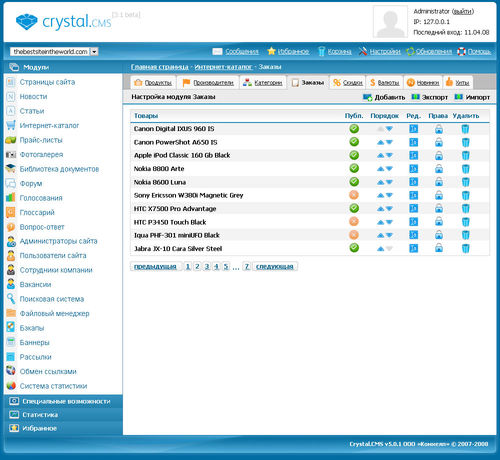Move Canon PowerShot A650 IS down in order
The image size is (500, 460).
click(389, 142)
